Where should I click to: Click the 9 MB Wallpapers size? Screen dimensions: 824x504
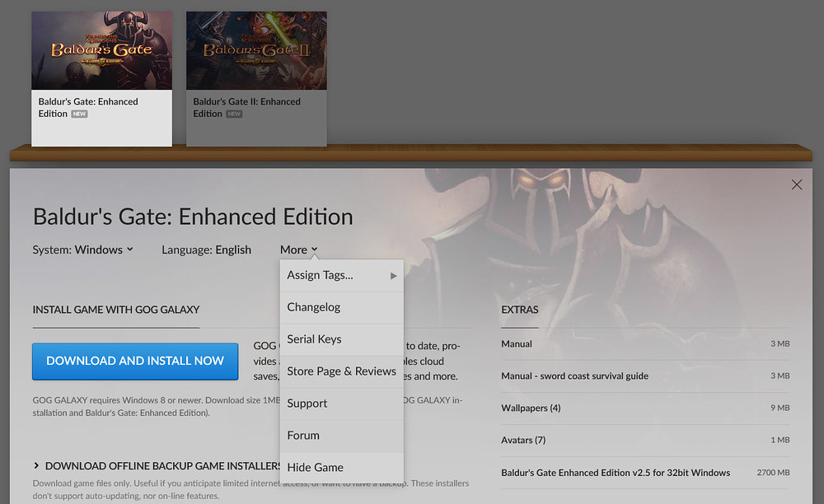click(780, 408)
